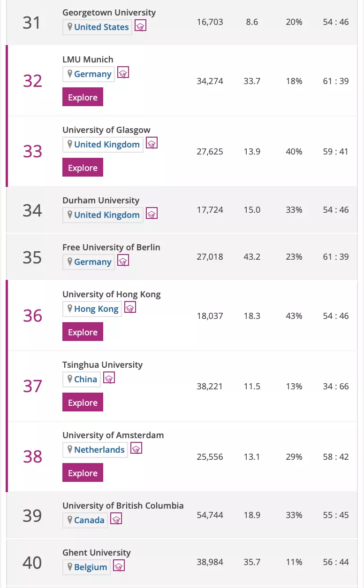Screen dimensions: 364x588
Task: Click Explore for University of Glasgow
Action: tap(83, 167)
